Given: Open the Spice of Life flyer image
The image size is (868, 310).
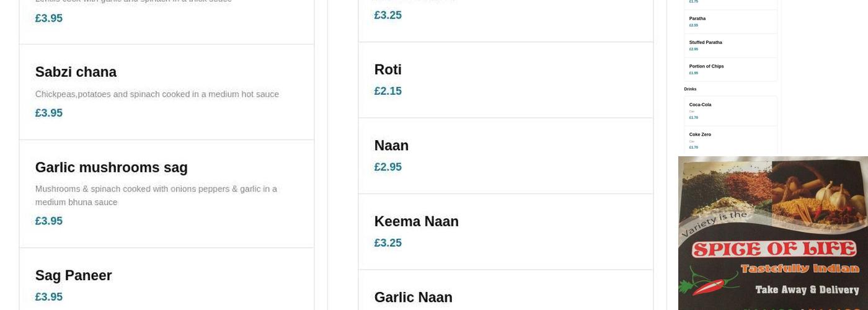Looking at the screenshot, I should point(773,233).
